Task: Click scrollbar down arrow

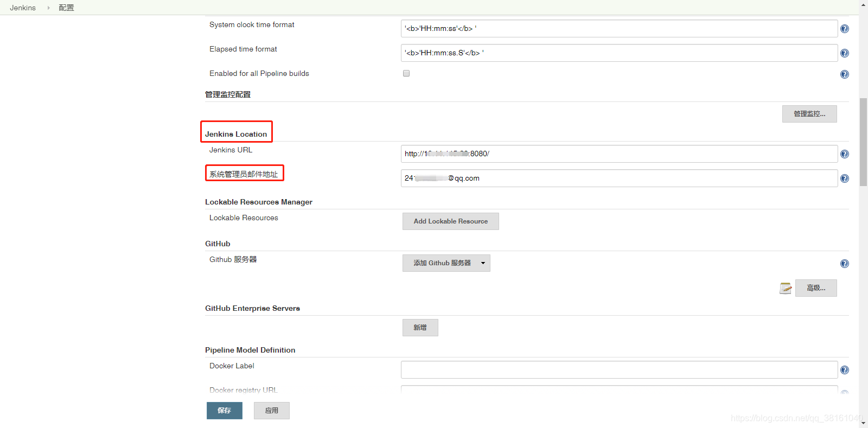Action: click(x=863, y=423)
